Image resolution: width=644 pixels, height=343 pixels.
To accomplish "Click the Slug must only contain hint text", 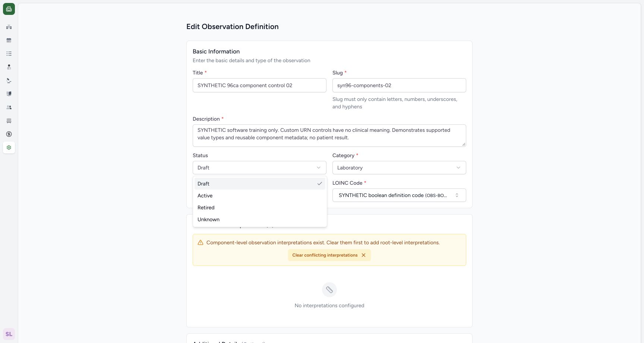I will point(395,103).
